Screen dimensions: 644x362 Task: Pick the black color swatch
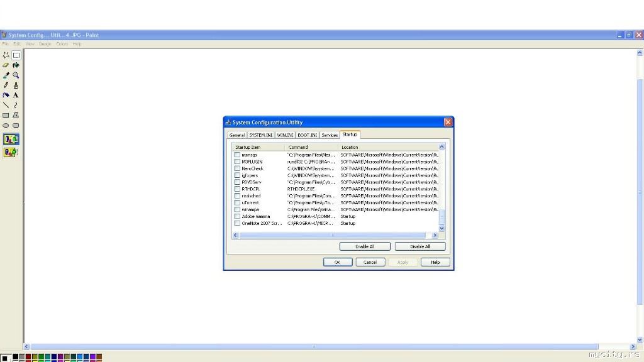coord(15,358)
